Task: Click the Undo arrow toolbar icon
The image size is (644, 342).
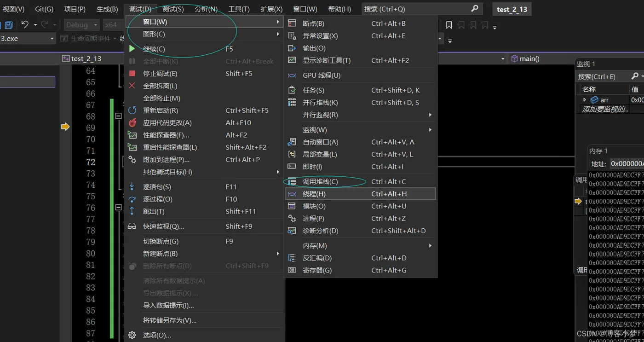Action: (25, 24)
